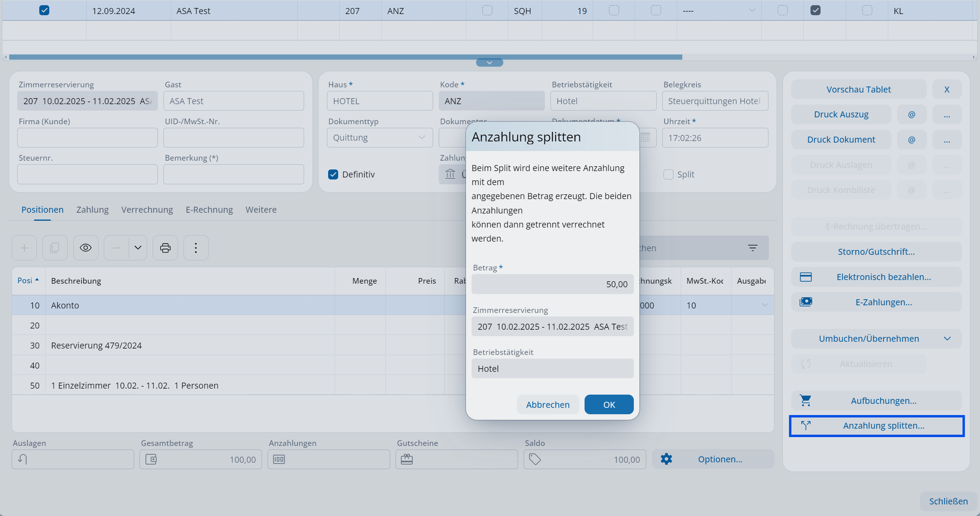Click the split arrow icon on Anzahlung splitten
This screenshot has height=516, width=980.
(x=806, y=425)
